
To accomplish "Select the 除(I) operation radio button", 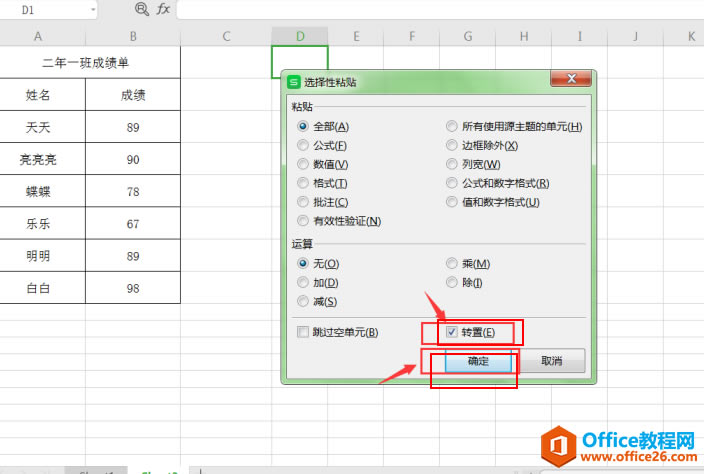I will [x=452, y=282].
